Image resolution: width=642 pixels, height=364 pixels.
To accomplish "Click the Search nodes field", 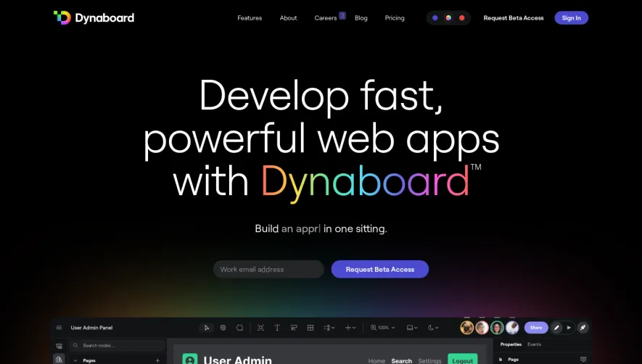I will pos(118,346).
